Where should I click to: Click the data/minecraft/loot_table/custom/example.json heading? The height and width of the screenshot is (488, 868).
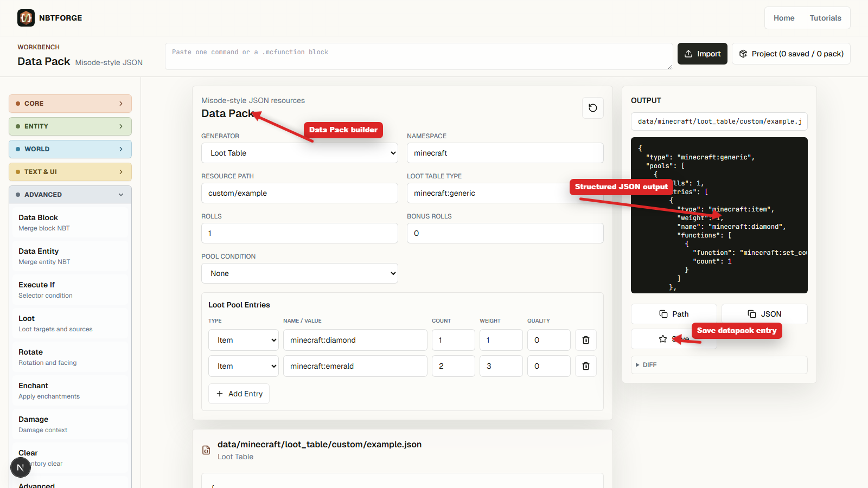(320, 444)
